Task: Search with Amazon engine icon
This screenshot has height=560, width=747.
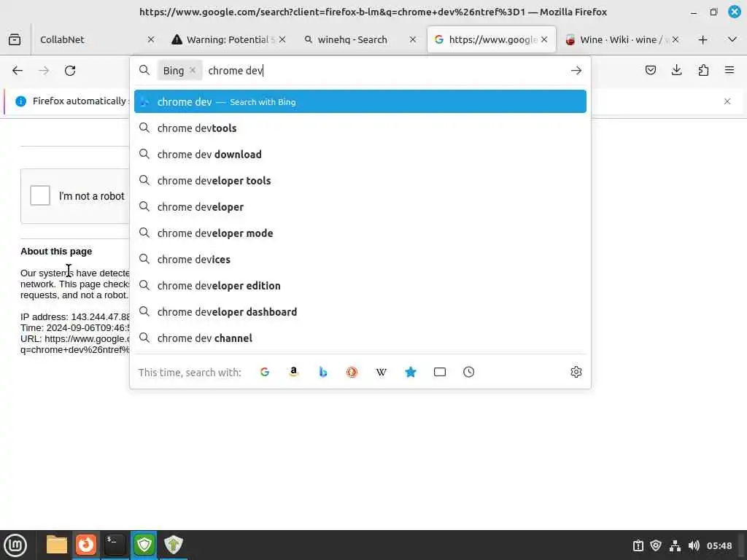Action: (294, 372)
